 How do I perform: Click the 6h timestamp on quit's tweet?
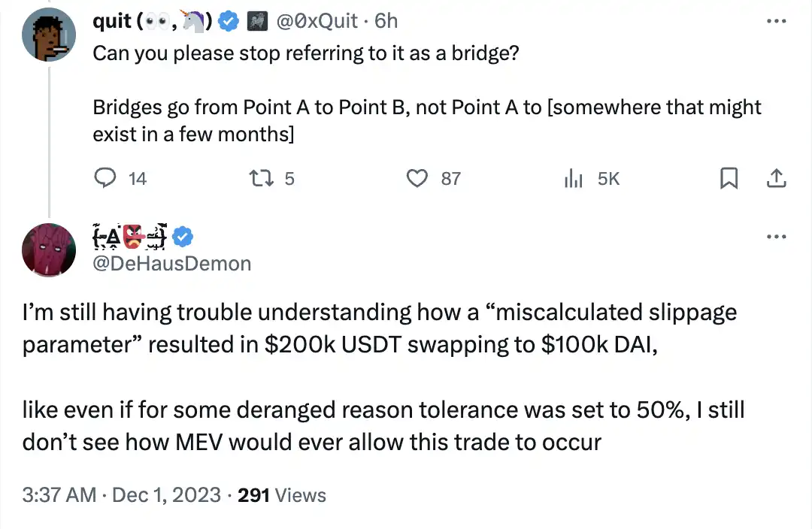click(x=386, y=22)
